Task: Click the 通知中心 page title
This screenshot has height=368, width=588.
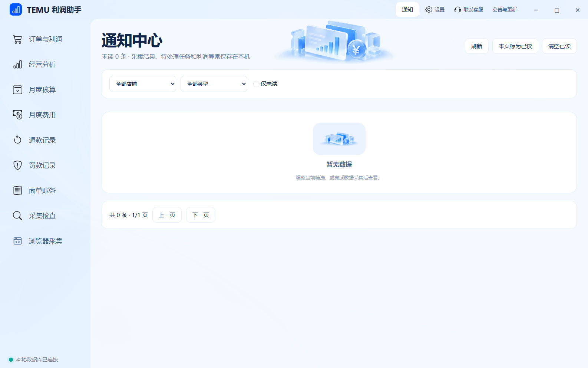Action: pyautogui.click(x=132, y=40)
